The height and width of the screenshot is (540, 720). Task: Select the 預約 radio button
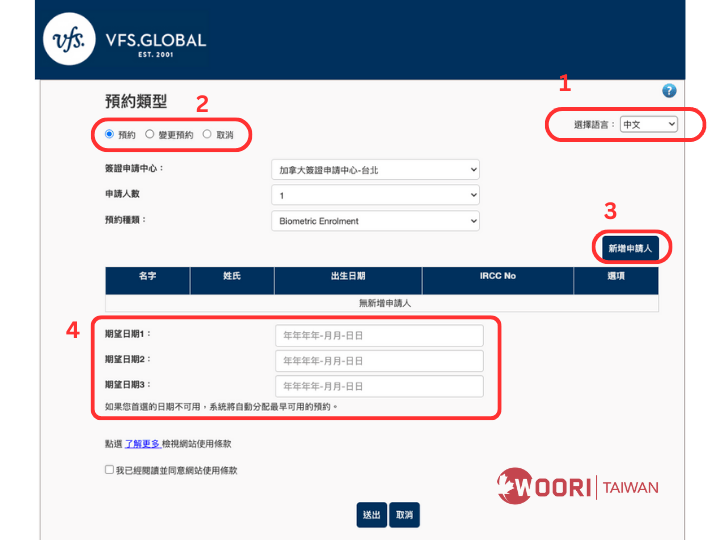109,134
